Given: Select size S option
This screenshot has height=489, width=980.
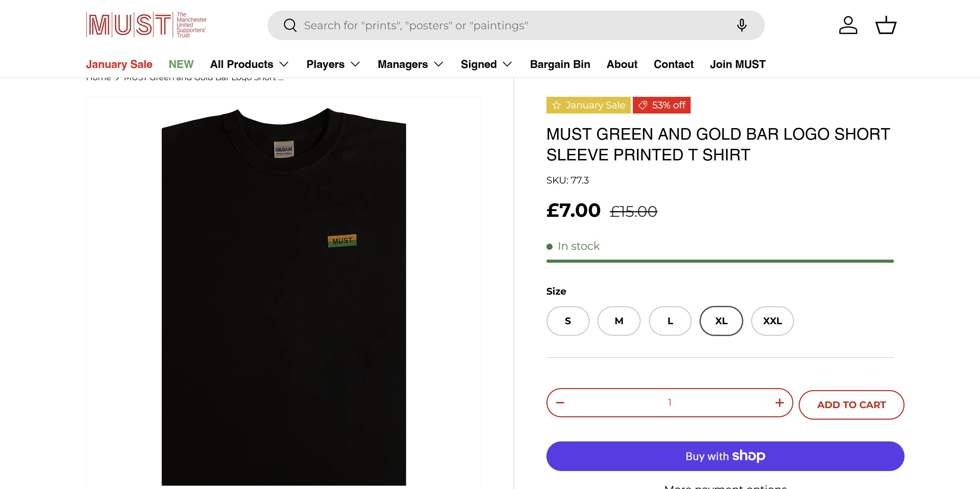Looking at the screenshot, I should click(x=568, y=321).
